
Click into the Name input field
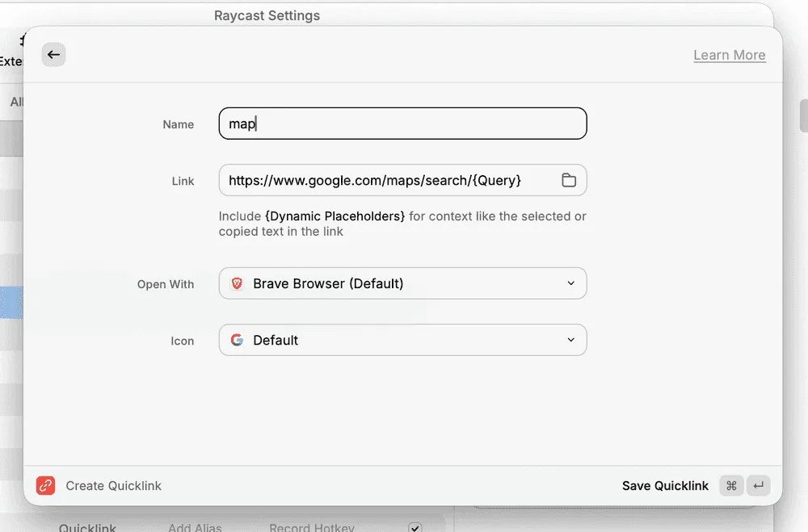click(402, 124)
